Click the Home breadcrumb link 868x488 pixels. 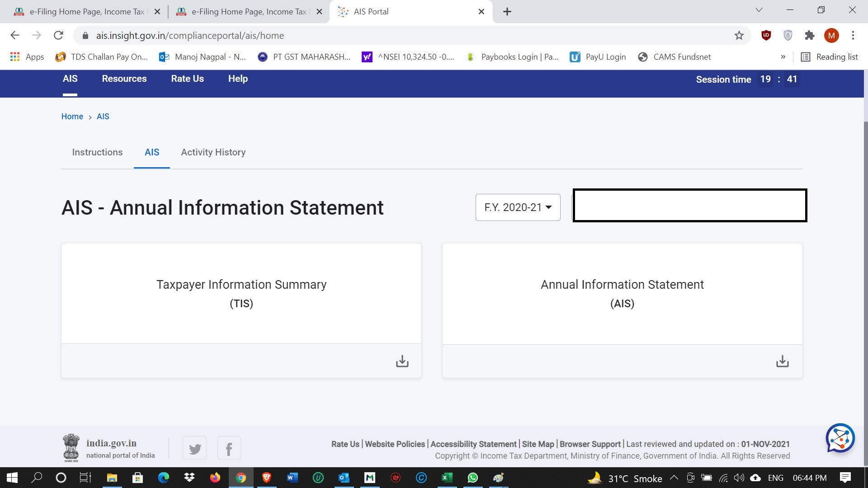pyautogui.click(x=72, y=117)
